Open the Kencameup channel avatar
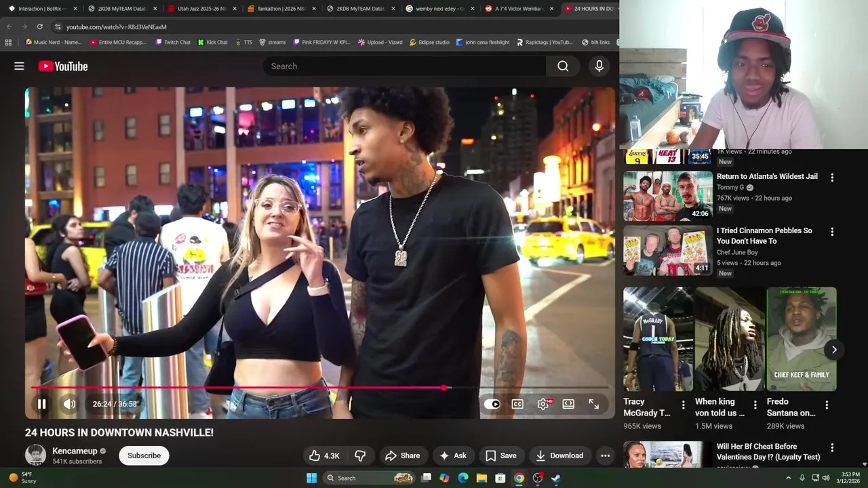The height and width of the screenshot is (488, 868). coord(35,455)
